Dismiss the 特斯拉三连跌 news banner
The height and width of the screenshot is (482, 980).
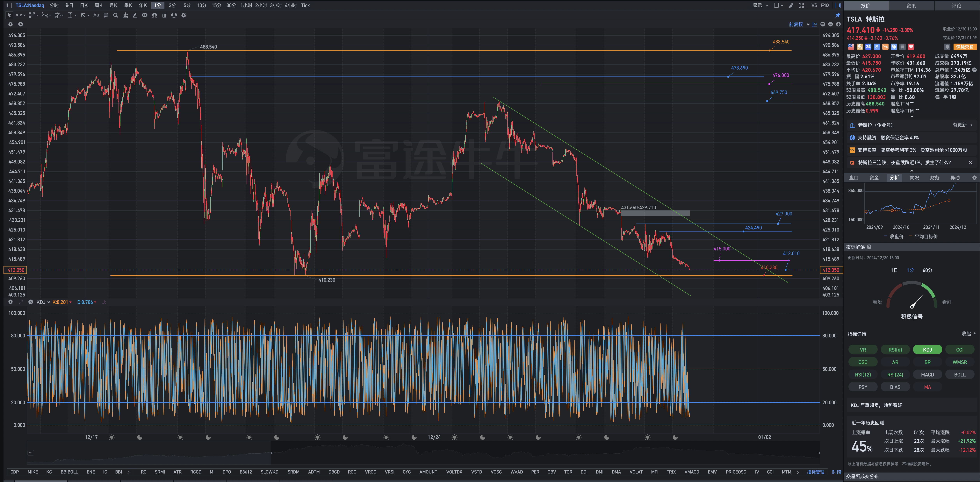tap(970, 162)
